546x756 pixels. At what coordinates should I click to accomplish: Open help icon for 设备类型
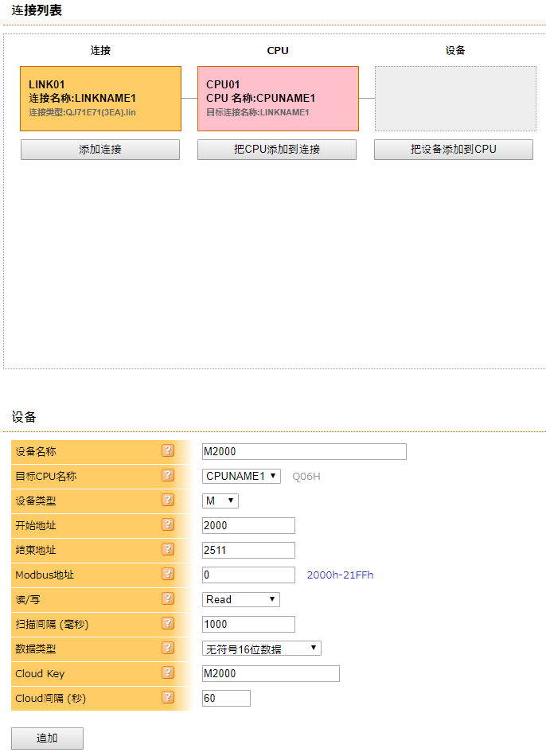168,501
